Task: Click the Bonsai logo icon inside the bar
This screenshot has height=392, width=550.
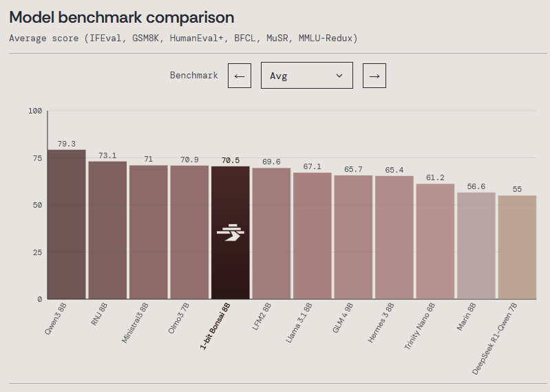Action: (231, 232)
